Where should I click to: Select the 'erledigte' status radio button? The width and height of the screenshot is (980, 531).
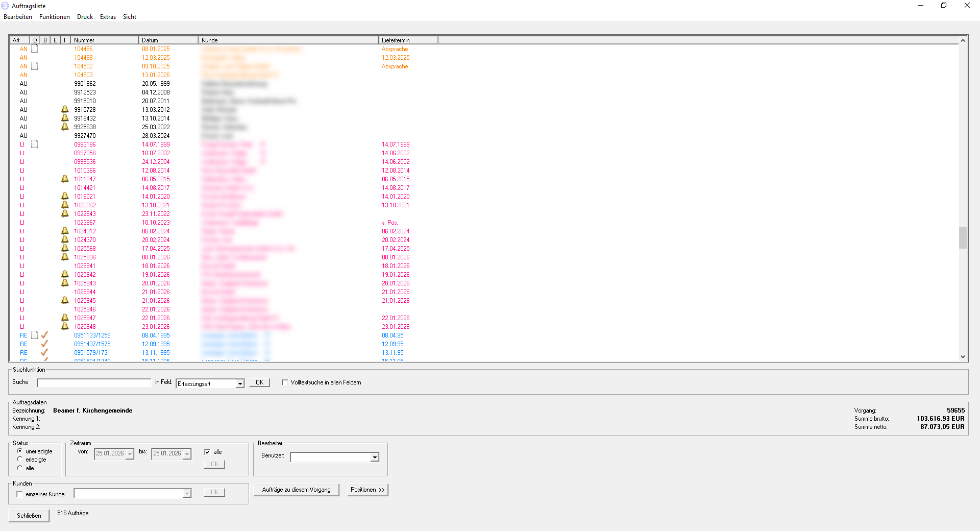[x=20, y=460]
